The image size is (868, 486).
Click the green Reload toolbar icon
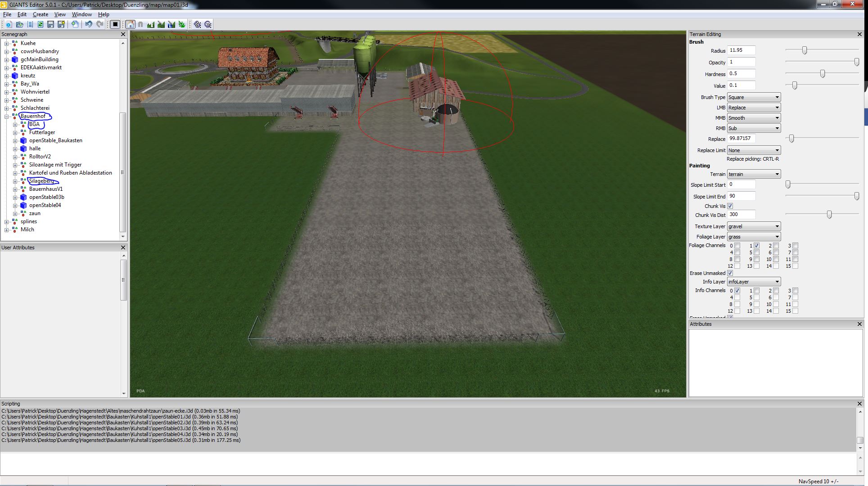[41, 24]
